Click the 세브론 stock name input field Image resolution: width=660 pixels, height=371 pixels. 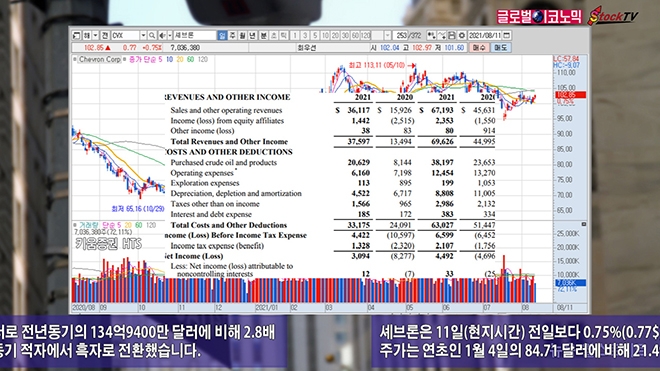point(195,35)
